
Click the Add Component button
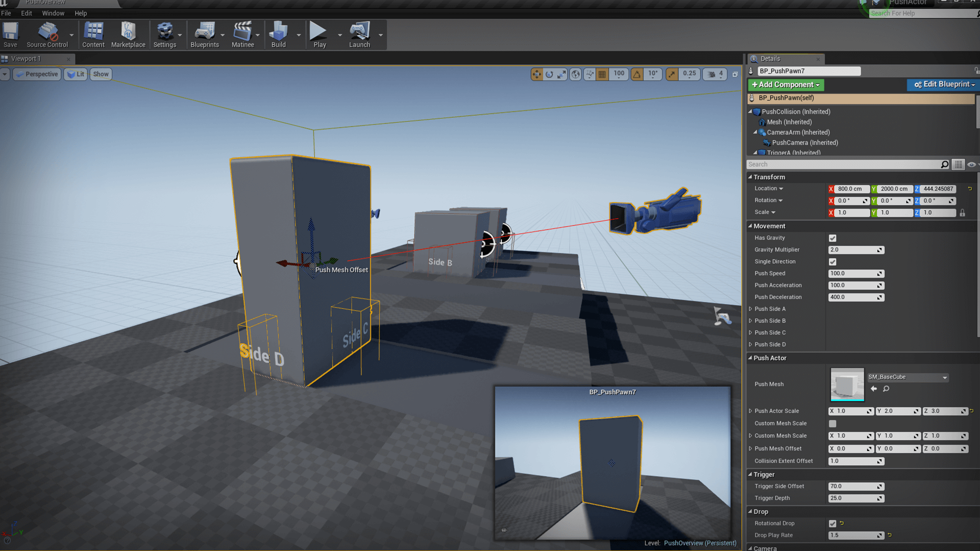(785, 85)
